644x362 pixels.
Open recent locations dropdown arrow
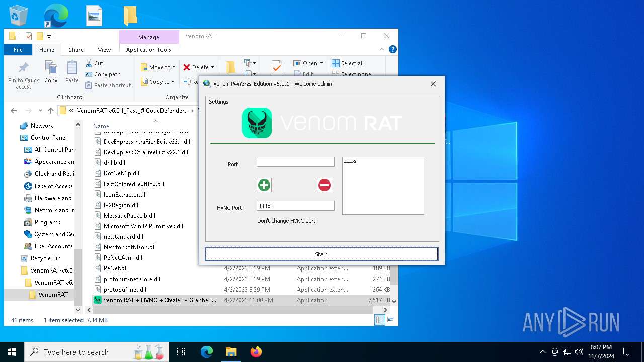pyautogui.click(x=40, y=111)
